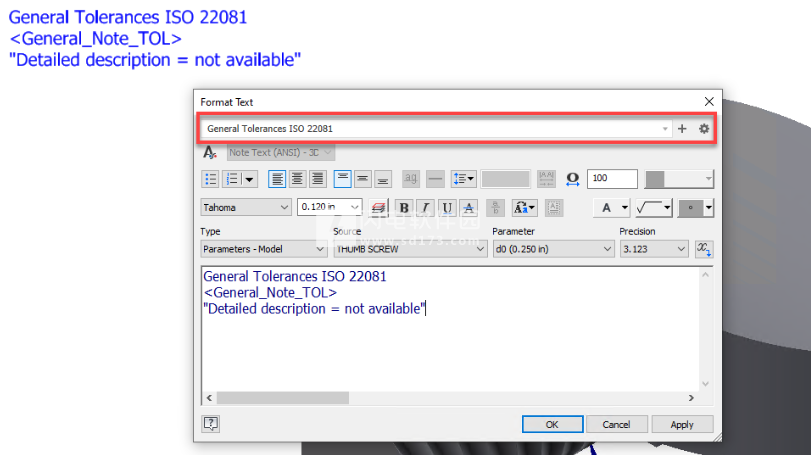Open the Tahoma font dropdown
The height and width of the screenshot is (455, 811).
(246, 207)
